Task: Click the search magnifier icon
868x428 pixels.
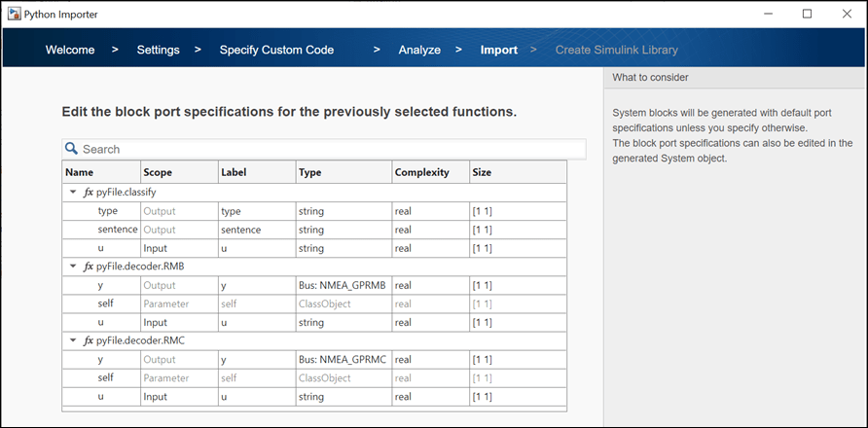Action: 71,149
